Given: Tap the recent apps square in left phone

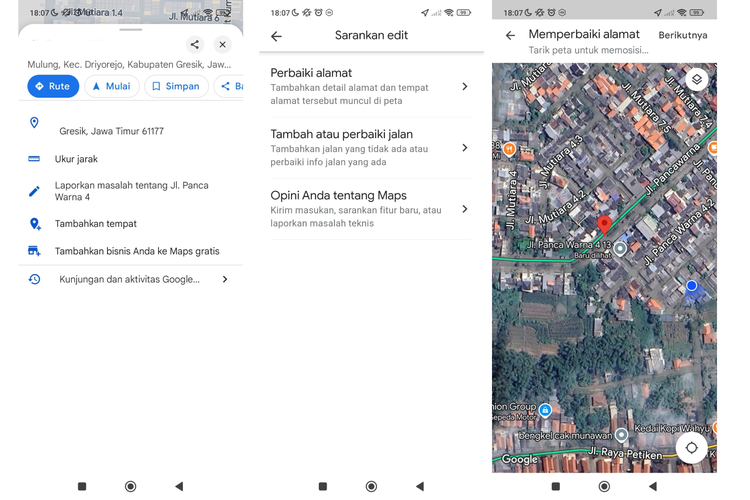Looking at the screenshot, I should (82, 486).
